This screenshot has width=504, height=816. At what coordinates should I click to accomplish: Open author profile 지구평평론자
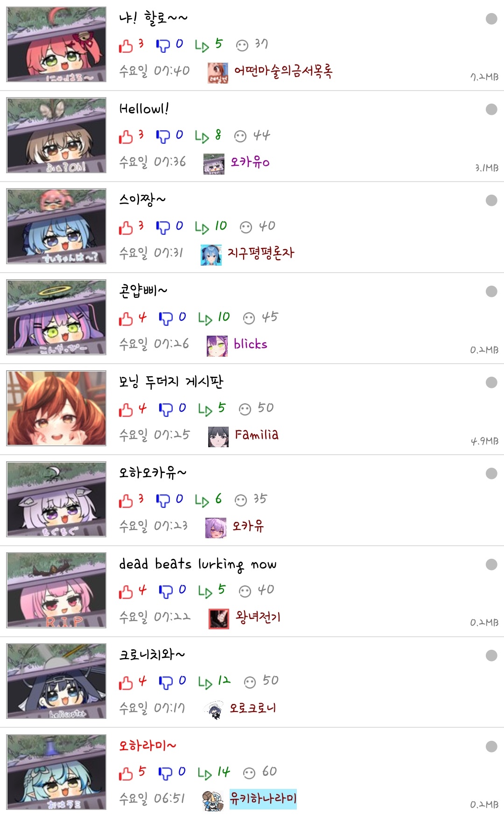click(260, 253)
